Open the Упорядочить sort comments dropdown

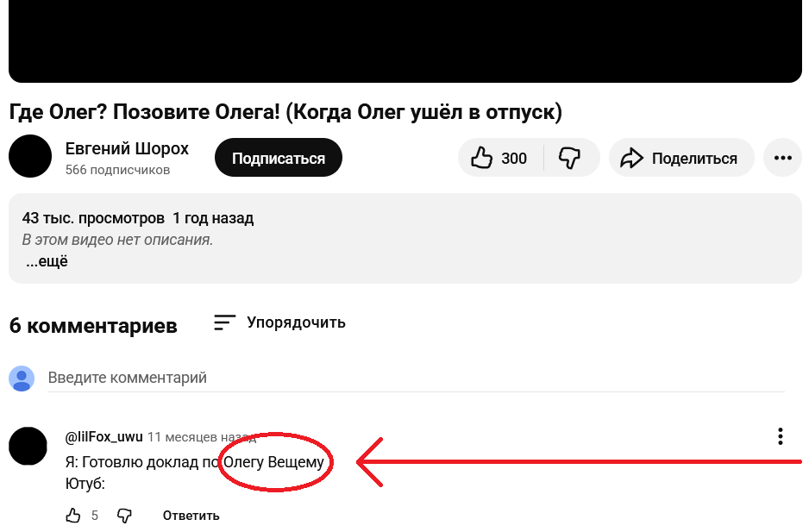(x=280, y=322)
